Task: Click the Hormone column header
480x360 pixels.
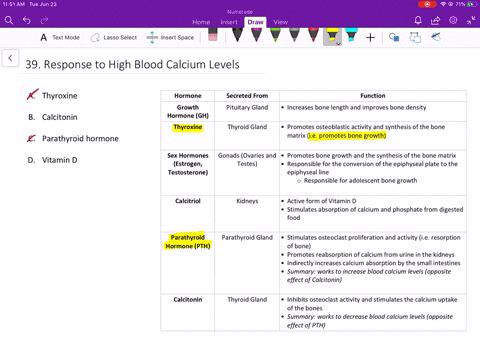Action: pos(188,96)
